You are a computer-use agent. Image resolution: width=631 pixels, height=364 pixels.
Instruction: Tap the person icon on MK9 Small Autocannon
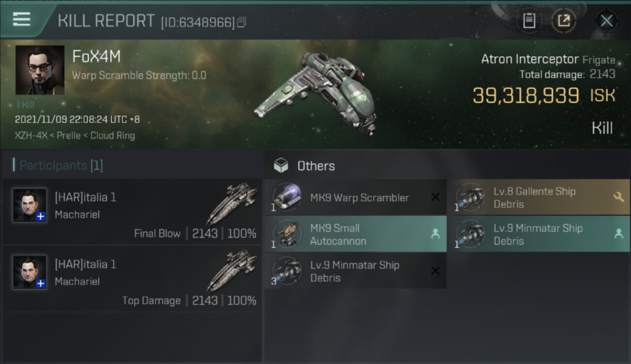click(435, 234)
